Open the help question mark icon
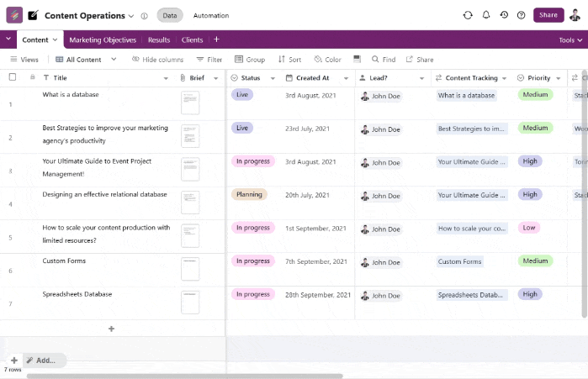Screen dimensions: 588x379 [x=521, y=15]
